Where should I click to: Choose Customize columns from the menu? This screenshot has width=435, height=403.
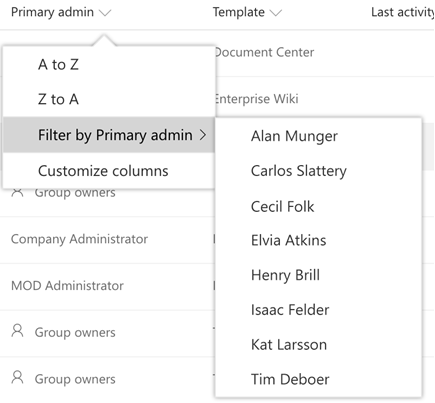[x=109, y=171]
